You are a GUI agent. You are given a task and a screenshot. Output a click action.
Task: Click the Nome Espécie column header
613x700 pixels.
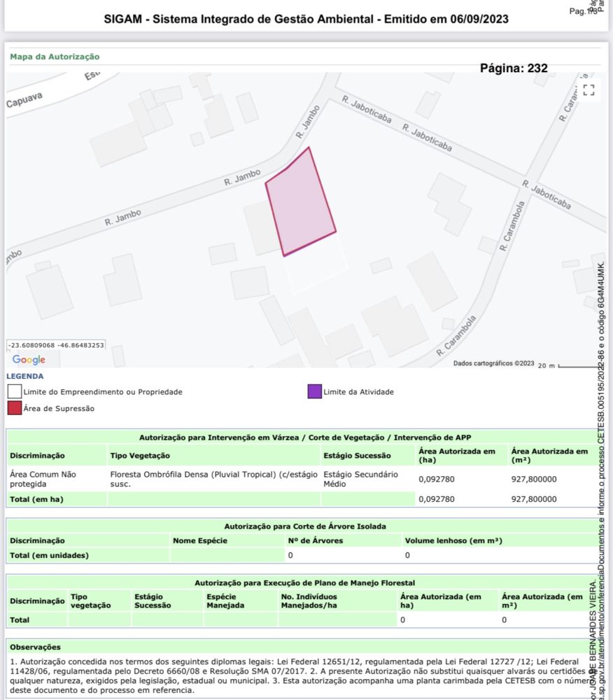(x=199, y=540)
